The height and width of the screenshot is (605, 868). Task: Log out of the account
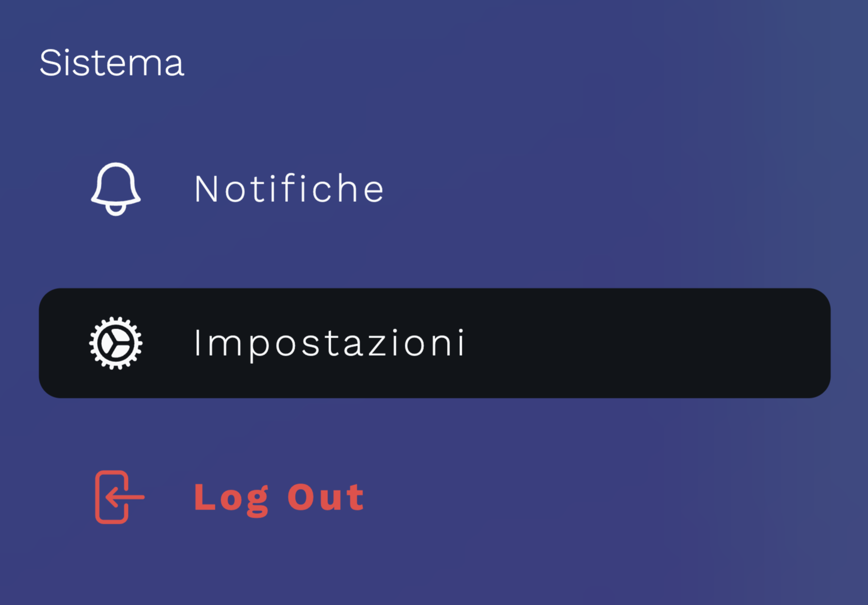coord(279,498)
